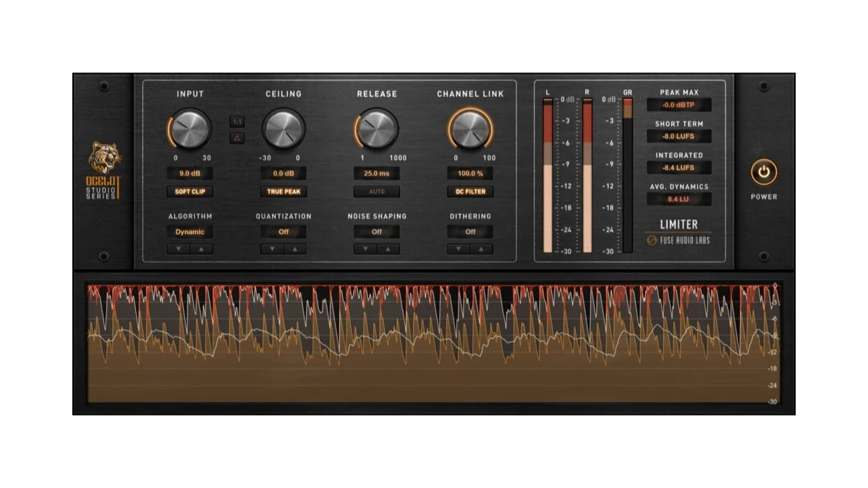Viewport: 868px width, 488px height.
Task: Click Noise Shaping up arrow
Action: pyautogui.click(x=388, y=249)
